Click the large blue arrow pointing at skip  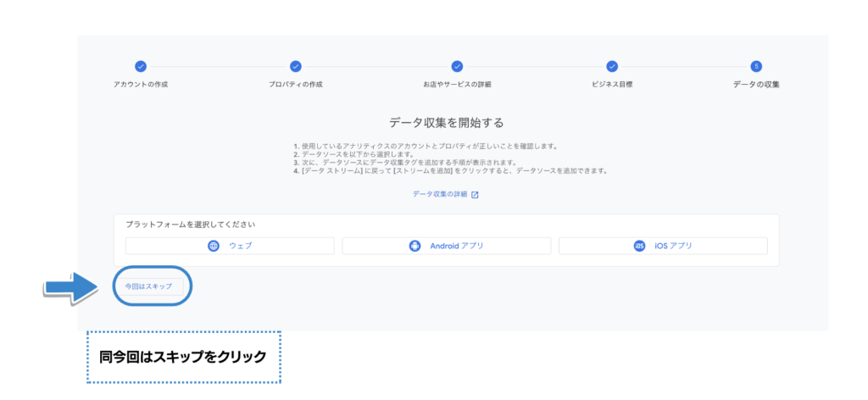[x=72, y=288]
